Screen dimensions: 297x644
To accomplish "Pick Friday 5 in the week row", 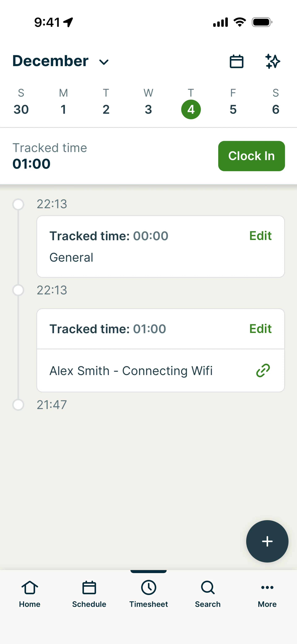I will click(x=233, y=109).
